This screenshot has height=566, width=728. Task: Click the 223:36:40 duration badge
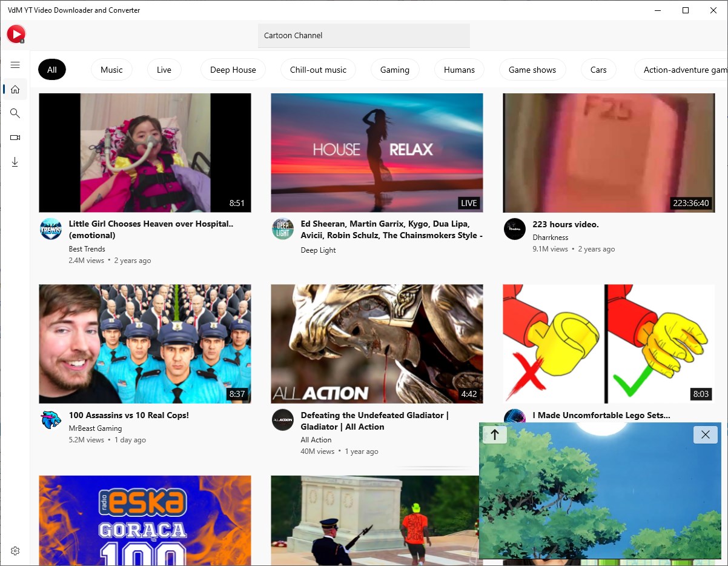(691, 203)
